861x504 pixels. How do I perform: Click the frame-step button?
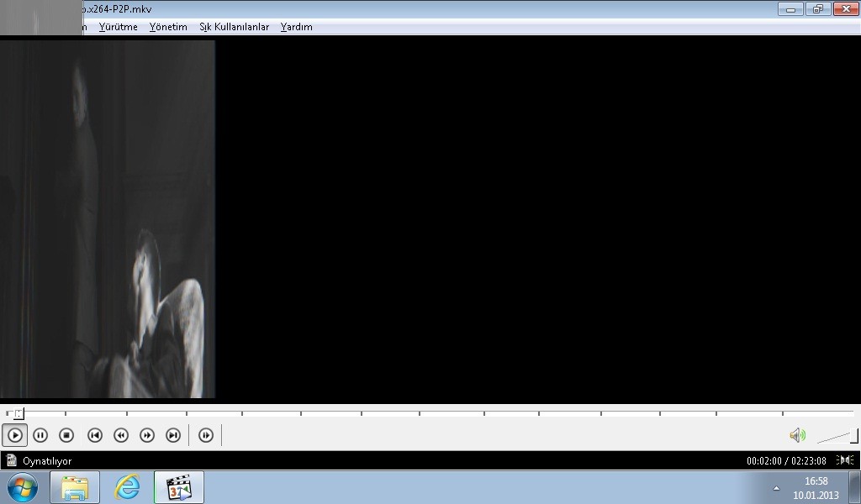206,435
